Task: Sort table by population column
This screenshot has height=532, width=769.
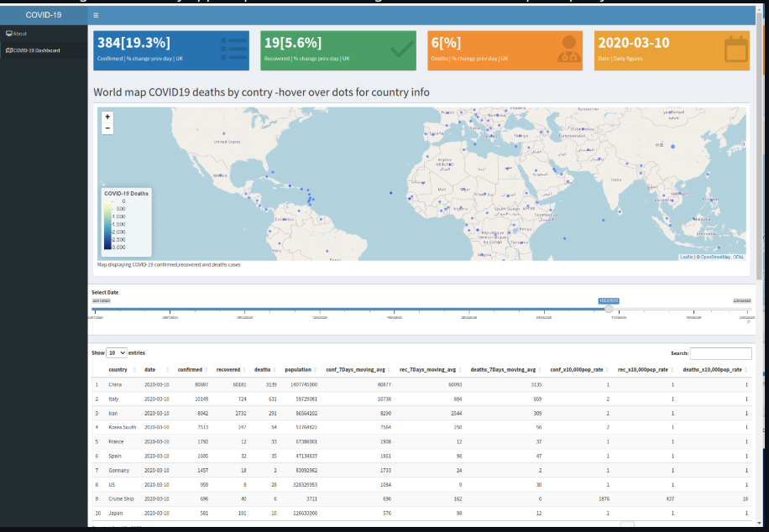Action: click(298, 369)
